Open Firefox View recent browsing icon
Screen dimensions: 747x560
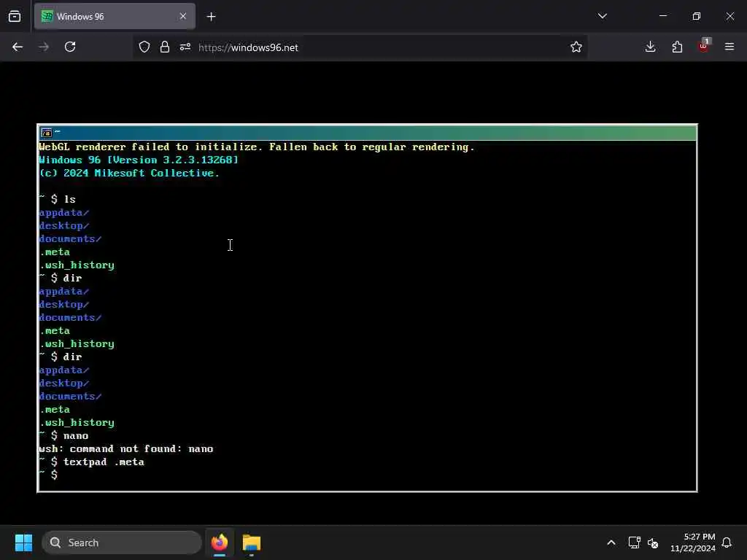pos(15,16)
